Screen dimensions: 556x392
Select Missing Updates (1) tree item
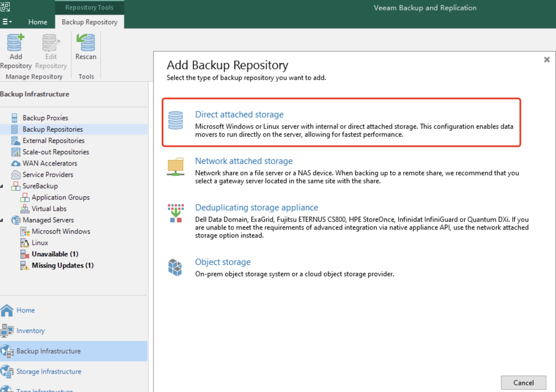click(63, 265)
